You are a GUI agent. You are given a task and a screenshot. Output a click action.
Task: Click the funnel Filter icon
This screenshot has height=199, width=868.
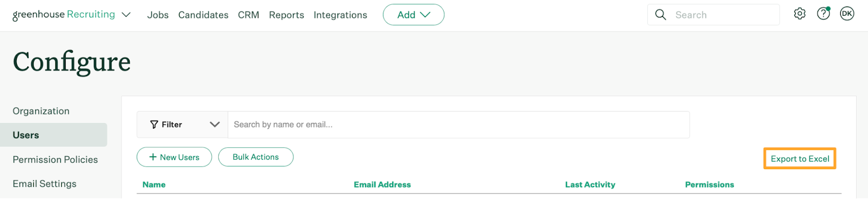pos(154,125)
